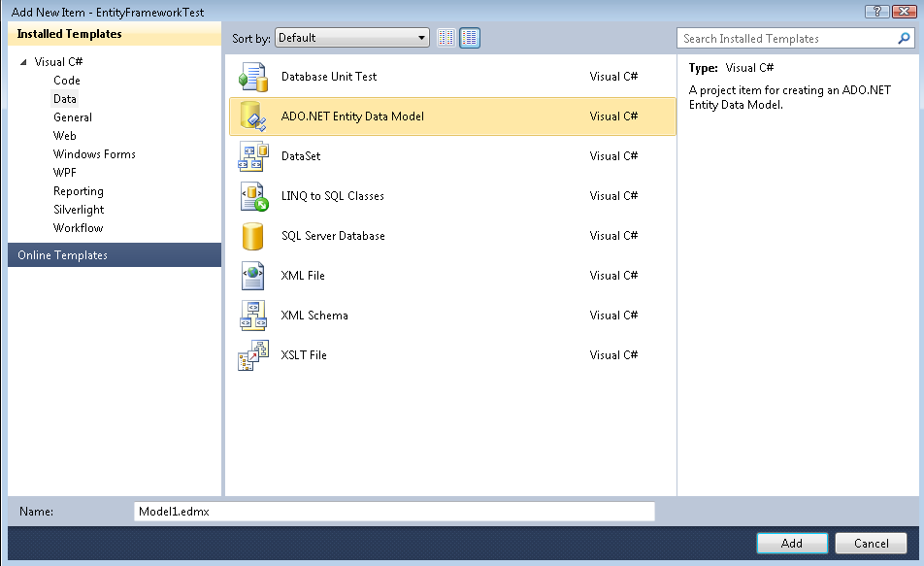Choose the XML Schema template icon
This screenshot has width=924, height=566.
[252, 316]
